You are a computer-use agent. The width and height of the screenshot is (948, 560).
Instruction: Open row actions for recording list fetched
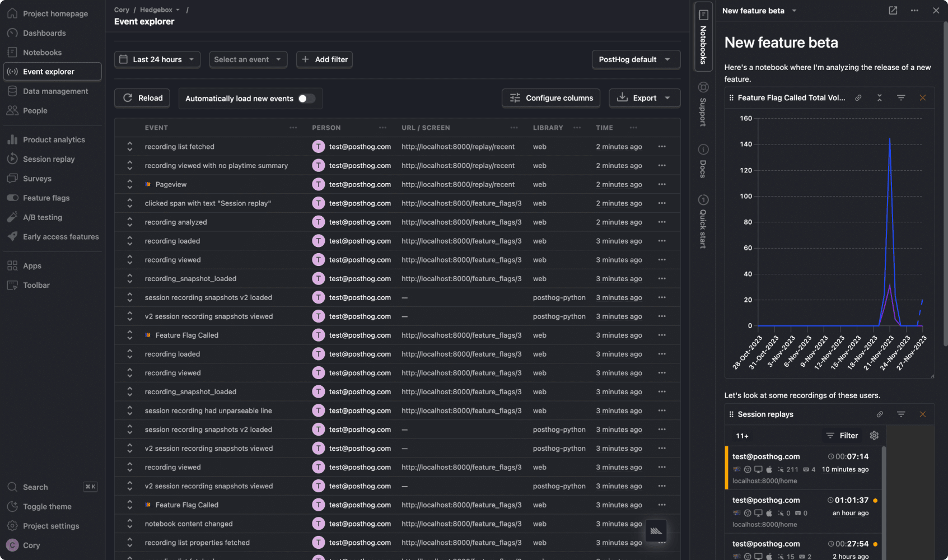[x=662, y=147]
